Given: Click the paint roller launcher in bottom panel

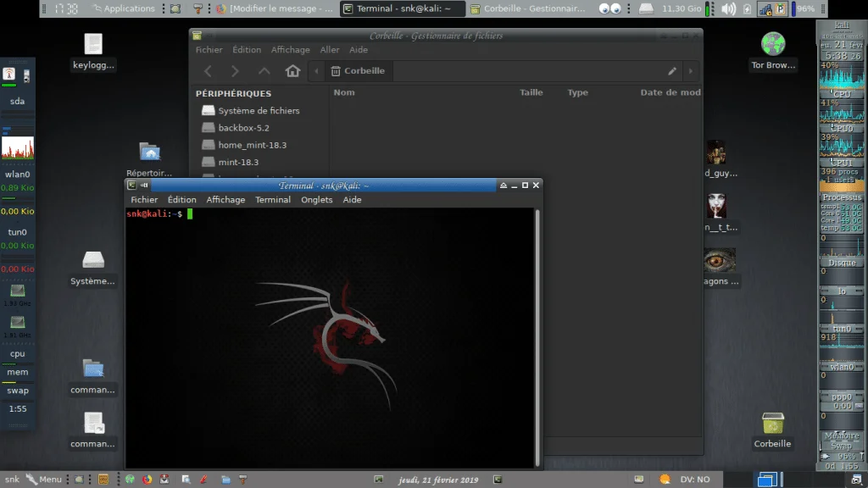Looking at the screenshot, I should click(243, 480).
